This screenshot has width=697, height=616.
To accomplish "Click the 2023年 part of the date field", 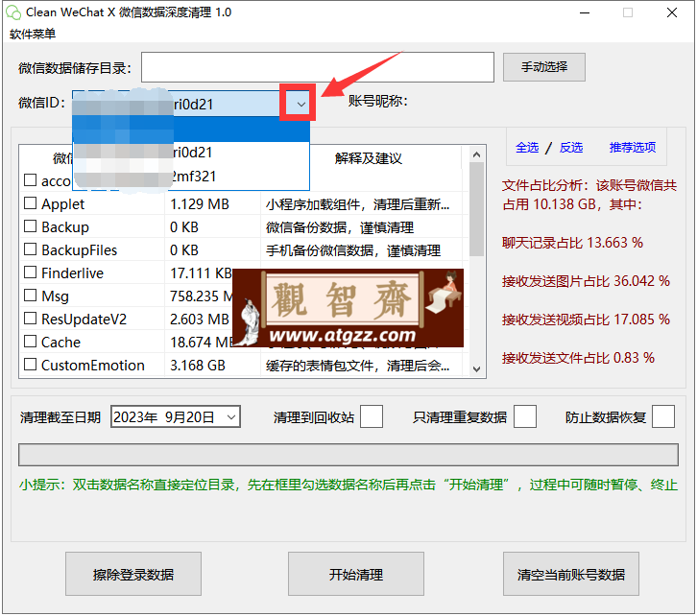I will tap(135, 417).
